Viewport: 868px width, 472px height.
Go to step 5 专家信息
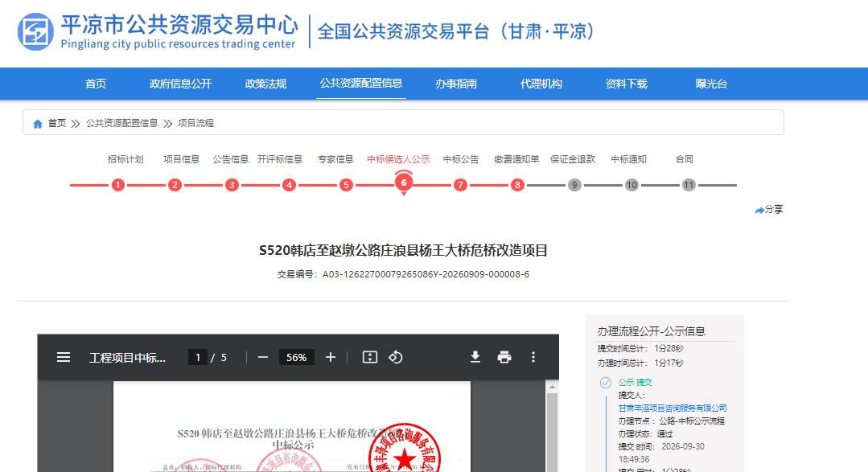tap(346, 185)
